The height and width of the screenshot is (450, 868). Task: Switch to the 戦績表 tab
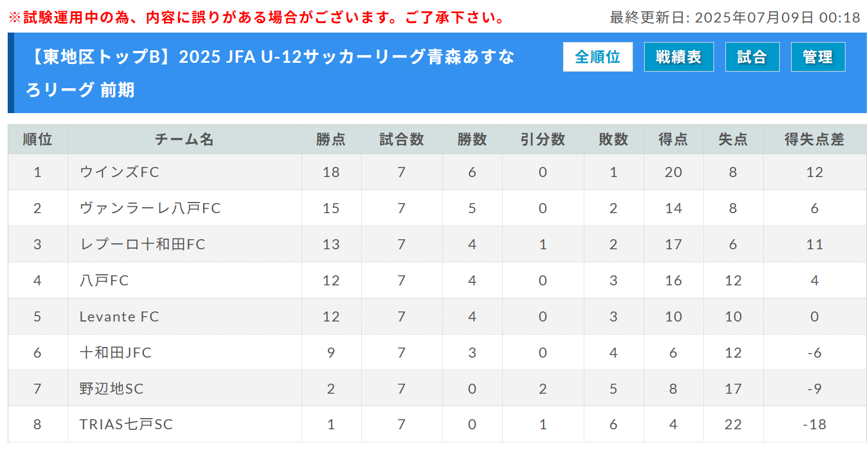coord(679,57)
